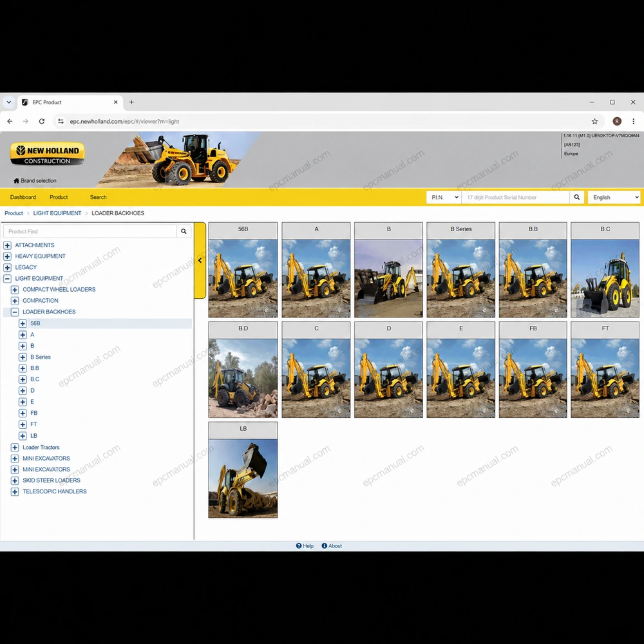Open the Chrome three-dot menu
Viewport: 644px width, 644px height.
click(633, 121)
